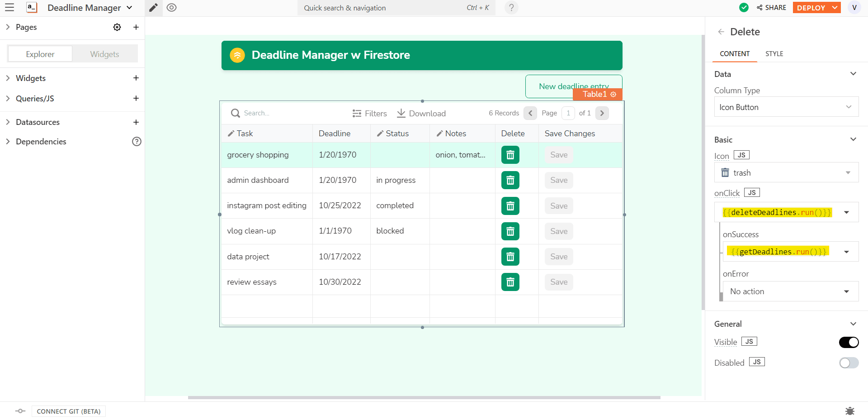868x420 pixels.
Task: Toggle JS mode for onClick property
Action: point(751,193)
